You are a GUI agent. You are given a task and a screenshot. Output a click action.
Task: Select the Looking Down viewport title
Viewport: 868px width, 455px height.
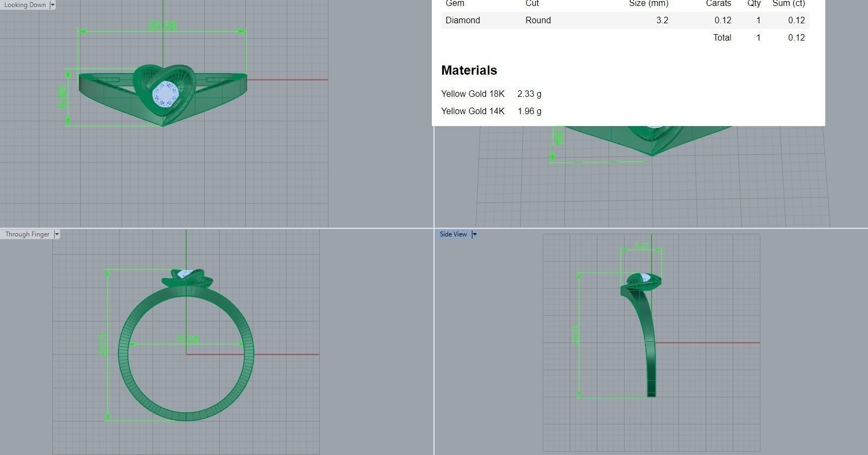pyautogui.click(x=25, y=5)
